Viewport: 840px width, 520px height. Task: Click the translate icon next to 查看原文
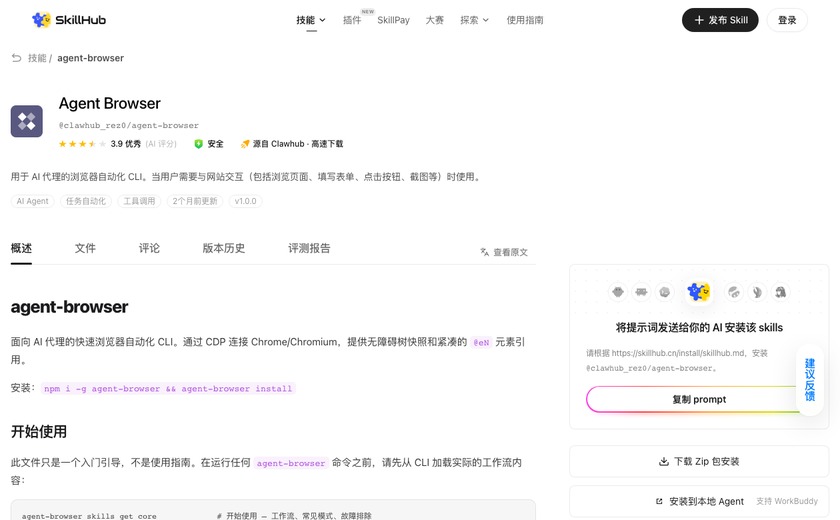[484, 252]
